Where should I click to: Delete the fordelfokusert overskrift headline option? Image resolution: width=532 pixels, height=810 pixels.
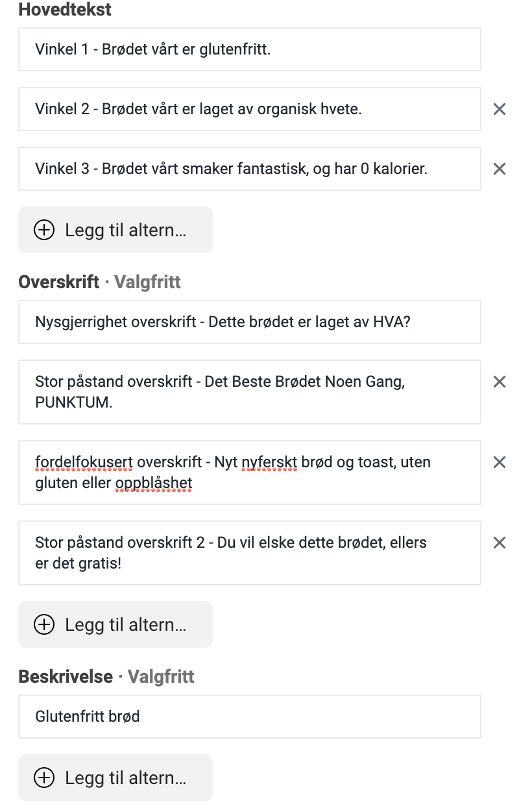tap(499, 462)
